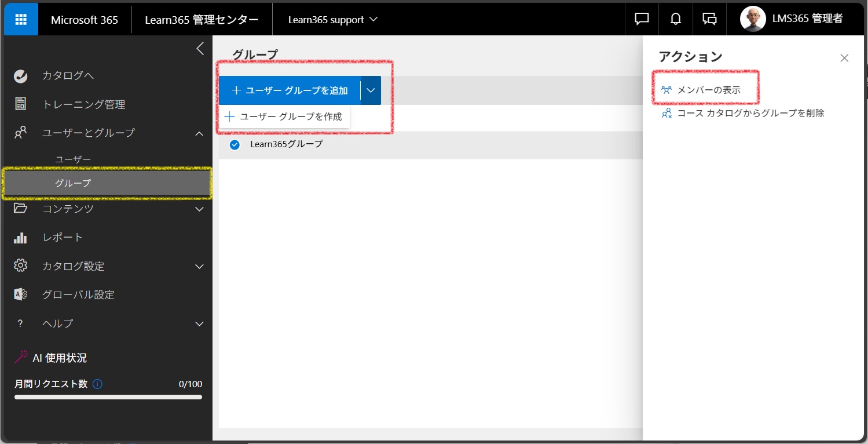Click the Learn365グループ row name
Viewport: 868px width, 444px height.
[x=287, y=144]
